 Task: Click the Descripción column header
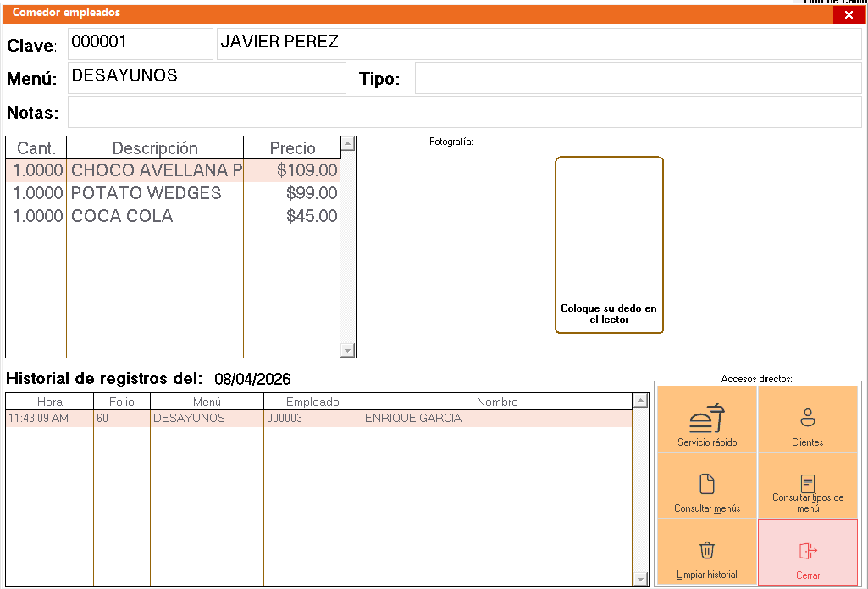click(155, 148)
